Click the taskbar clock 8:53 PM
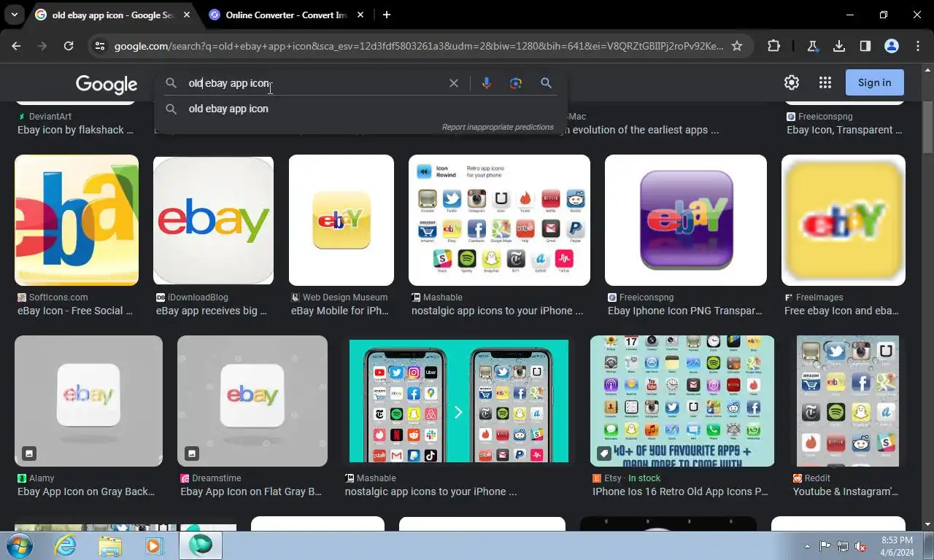This screenshot has height=560, width=934. point(897,540)
